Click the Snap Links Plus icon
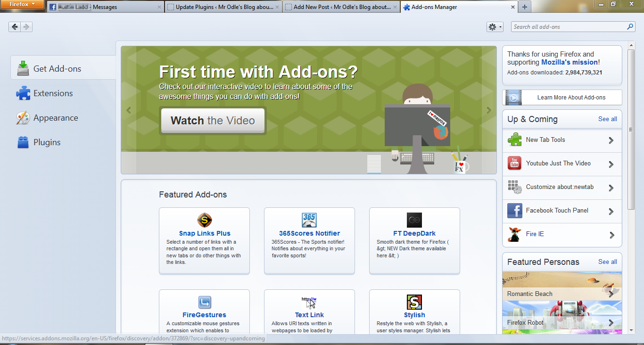This screenshot has height=345, width=644. point(204,220)
